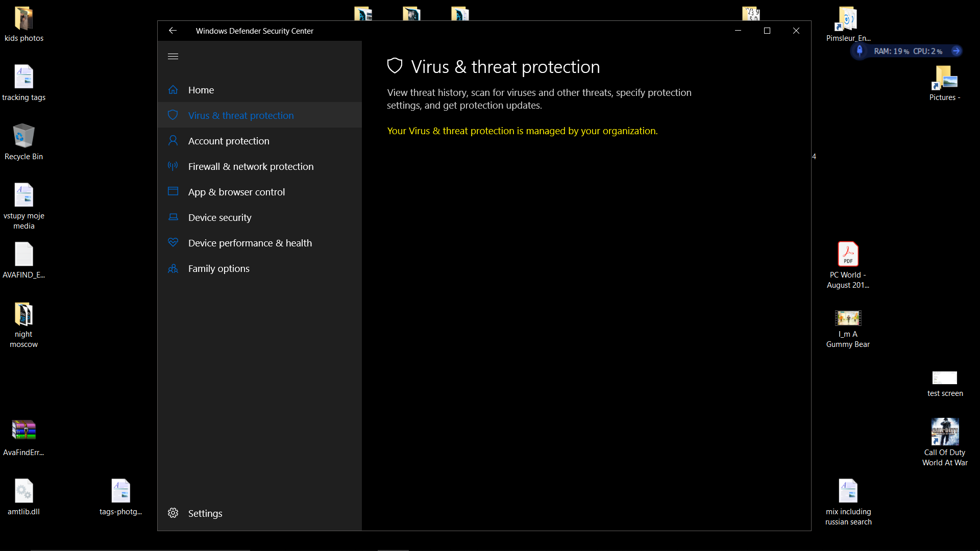Click the RAM: 19% readout on widget

coord(891,51)
